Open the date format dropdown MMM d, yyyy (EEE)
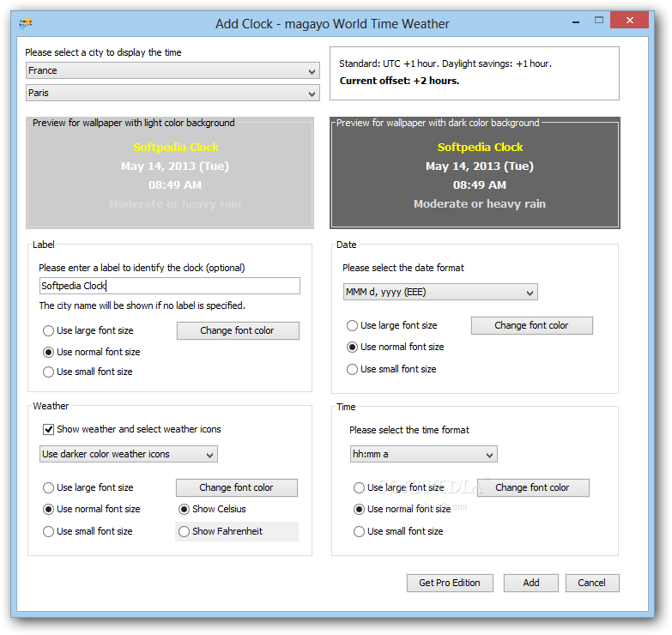 440,293
